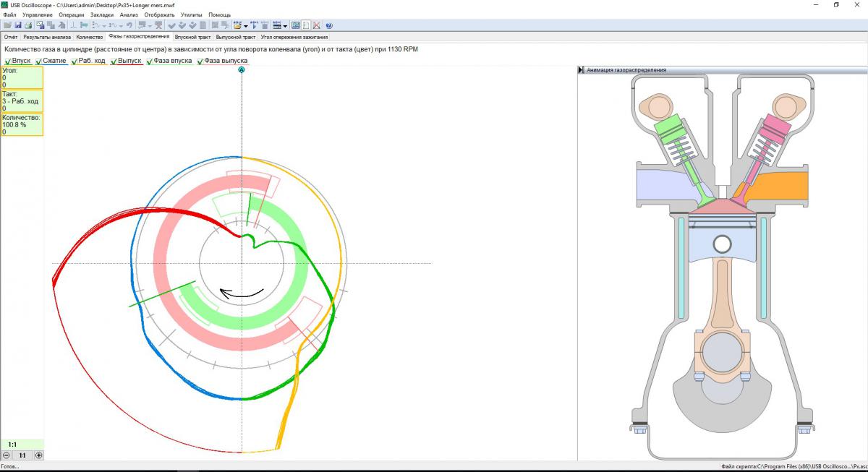868x472 pixels.
Task: Uncheck the Впуск stroke checkbox
Action: click(8, 61)
